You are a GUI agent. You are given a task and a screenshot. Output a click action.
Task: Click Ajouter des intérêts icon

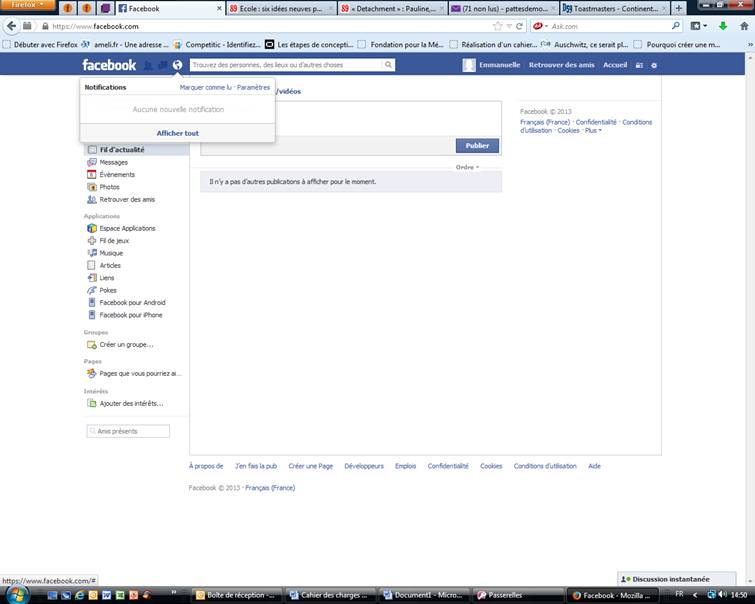point(91,404)
